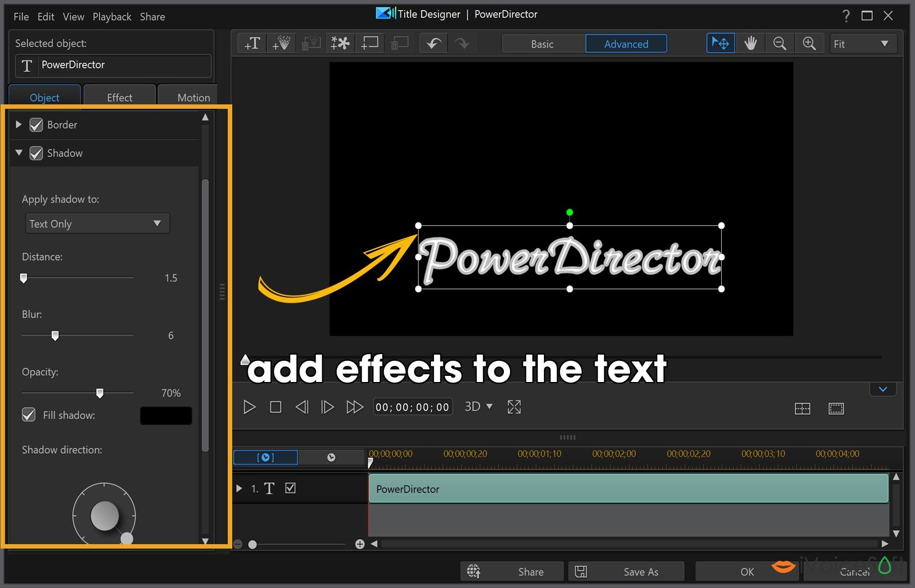Image resolution: width=915 pixels, height=588 pixels.
Task: Collapse the Shadow section arrow
Action: pyautogui.click(x=19, y=153)
